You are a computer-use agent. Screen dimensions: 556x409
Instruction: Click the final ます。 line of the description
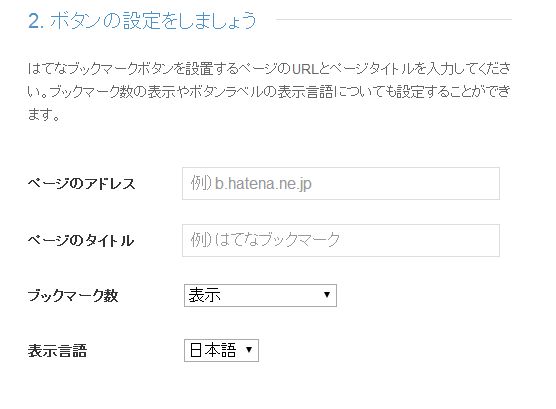[x=44, y=115]
